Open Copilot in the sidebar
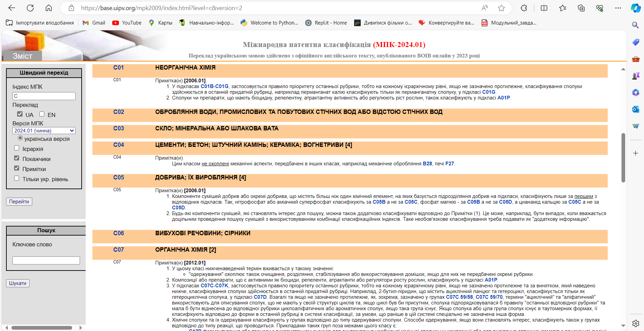Screen dimensions: 644x331 coord(636,8)
